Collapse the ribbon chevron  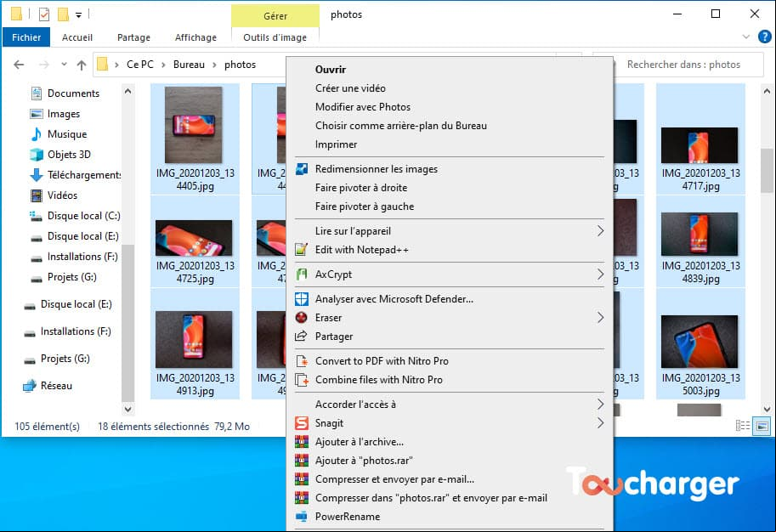pos(745,37)
